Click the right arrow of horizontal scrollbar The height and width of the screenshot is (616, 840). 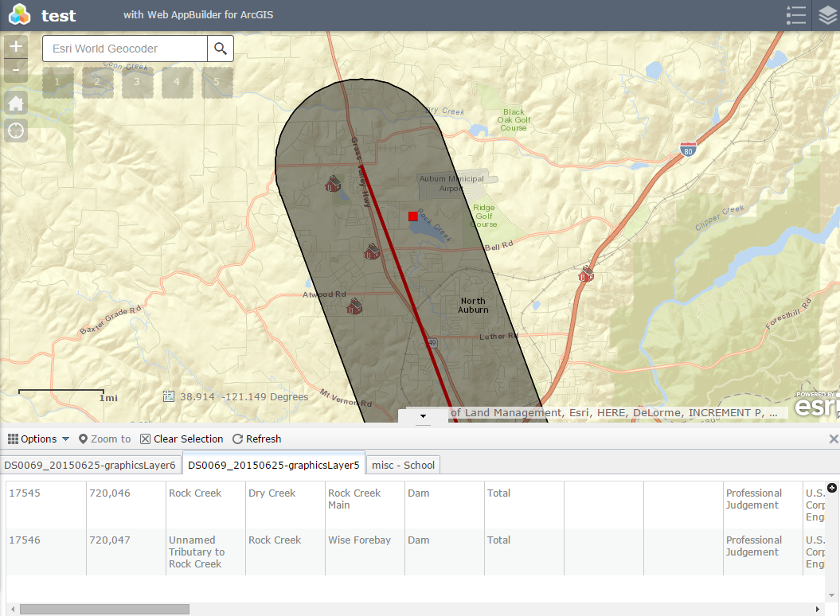[x=818, y=609]
